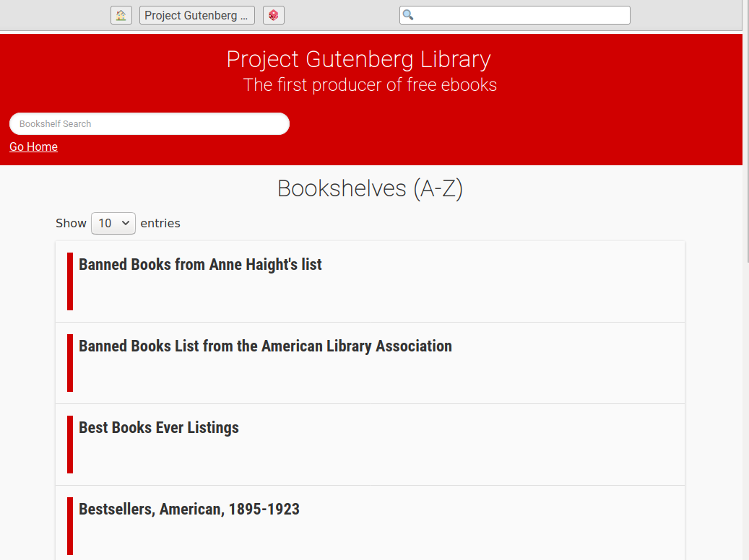Expand the Show entries count dropdown
Screen dimensions: 749x560
pyautogui.click(x=113, y=223)
